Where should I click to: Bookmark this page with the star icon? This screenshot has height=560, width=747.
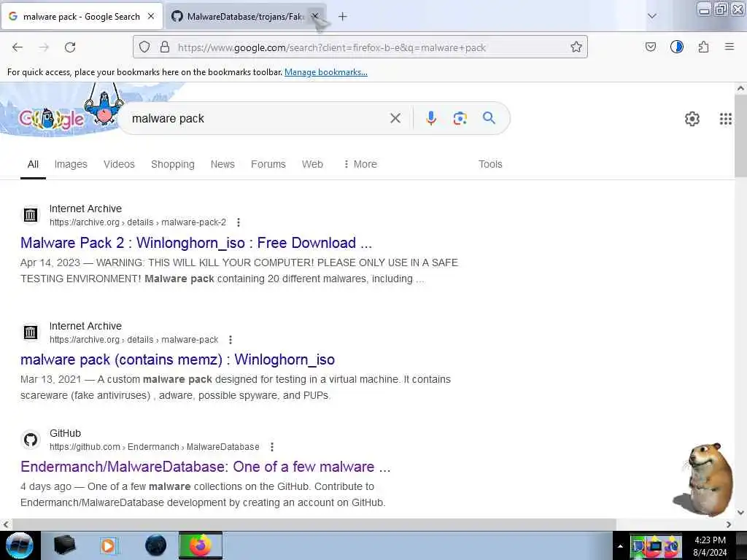click(x=576, y=47)
